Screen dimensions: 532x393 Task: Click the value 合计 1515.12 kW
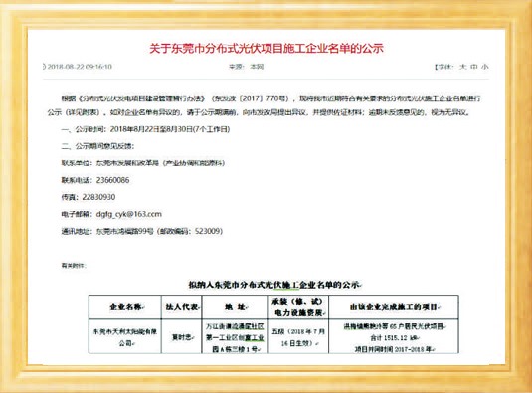(395, 338)
